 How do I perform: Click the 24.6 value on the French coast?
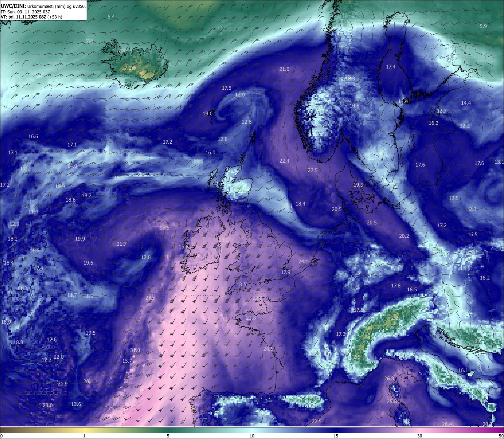tap(268, 349)
